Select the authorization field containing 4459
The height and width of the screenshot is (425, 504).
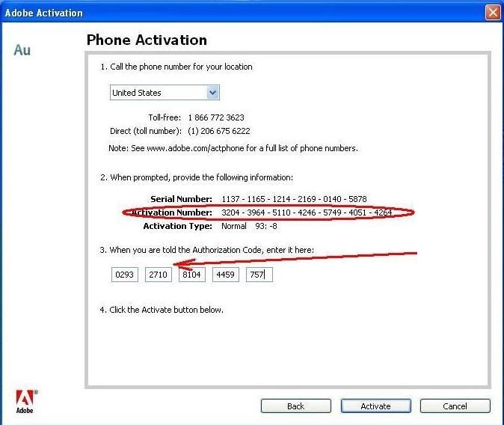pyautogui.click(x=226, y=275)
